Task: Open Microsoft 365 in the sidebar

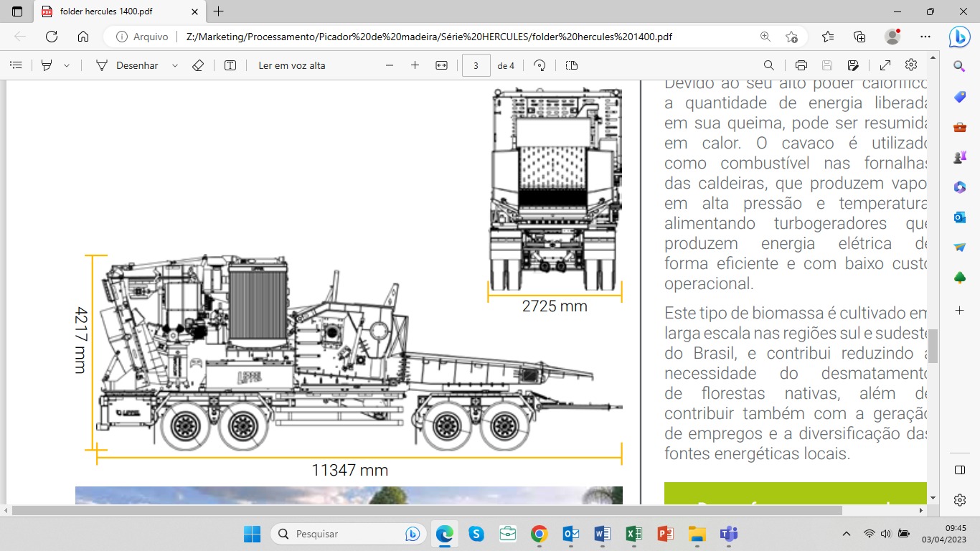Action: click(x=960, y=187)
